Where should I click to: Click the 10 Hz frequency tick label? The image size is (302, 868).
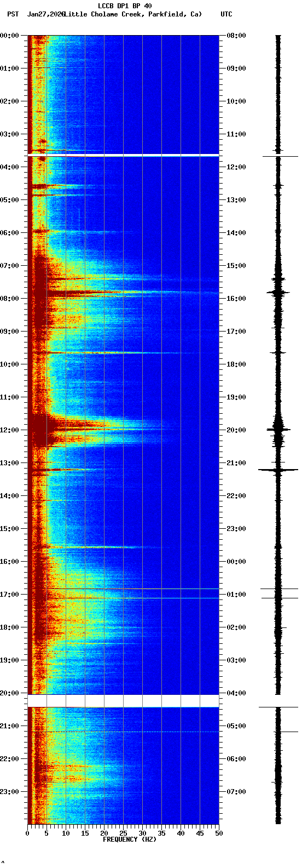coord(66,833)
